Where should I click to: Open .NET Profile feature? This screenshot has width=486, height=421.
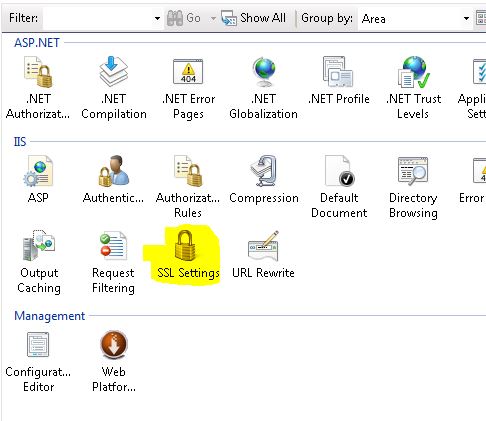pos(338,80)
